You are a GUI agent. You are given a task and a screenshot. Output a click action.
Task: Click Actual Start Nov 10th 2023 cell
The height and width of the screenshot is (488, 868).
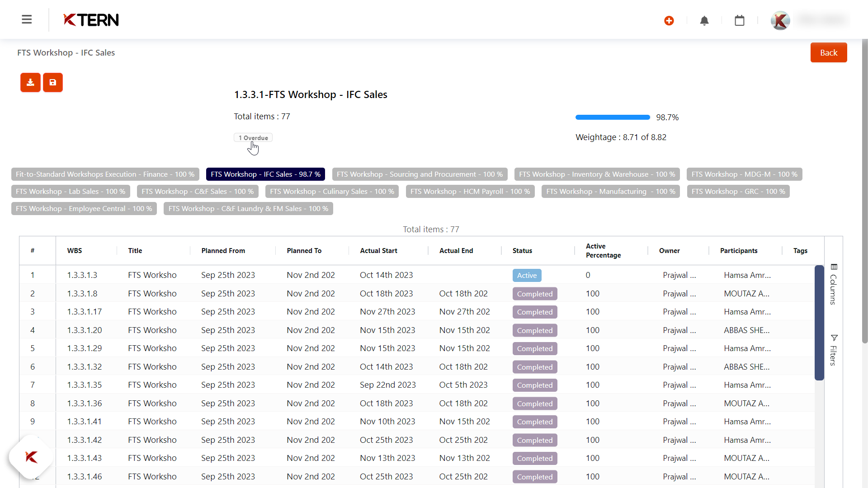point(387,422)
